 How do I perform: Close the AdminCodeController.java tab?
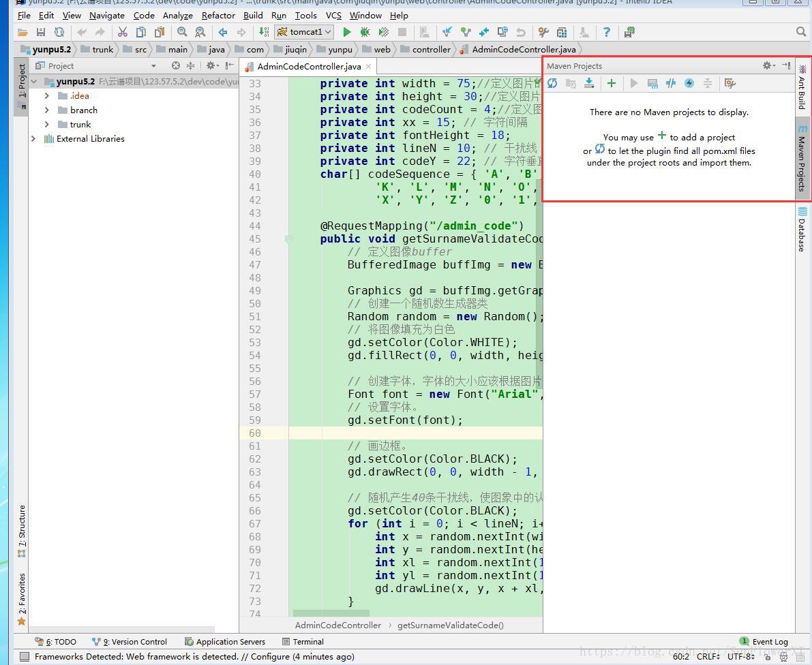[x=368, y=66]
